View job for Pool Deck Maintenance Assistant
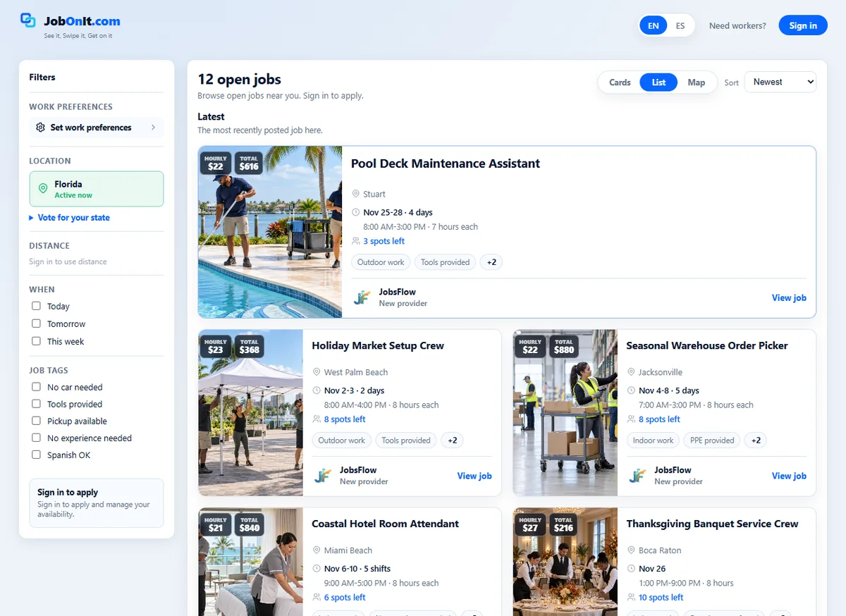Viewport: 846px width, 616px height. pyautogui.click(x=789, y=298)
